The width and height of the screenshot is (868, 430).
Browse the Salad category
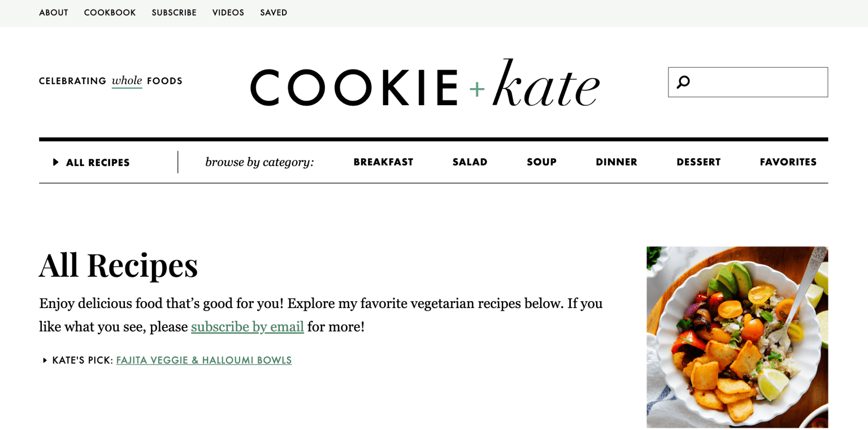[470, 162]
